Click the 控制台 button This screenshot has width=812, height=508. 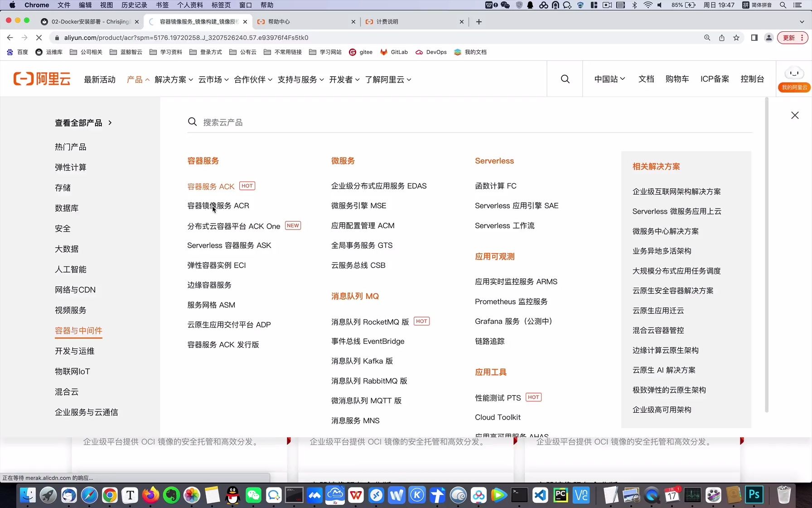tap(752, 79)
